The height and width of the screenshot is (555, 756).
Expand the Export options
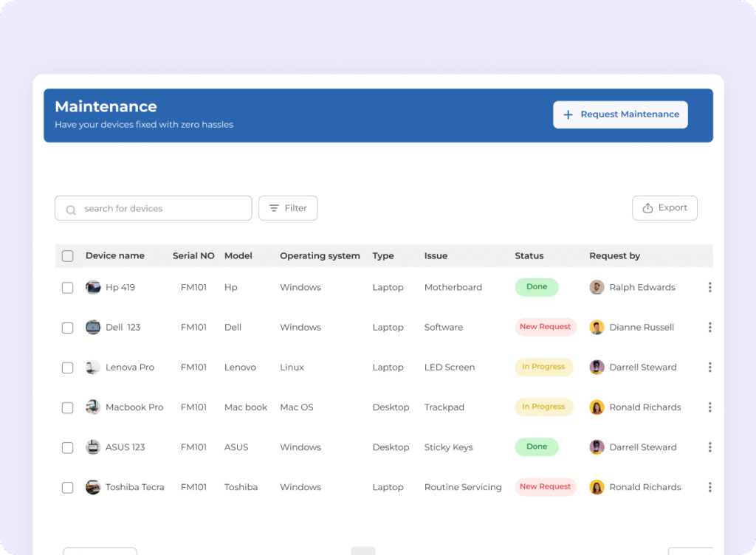coord(664,208)
